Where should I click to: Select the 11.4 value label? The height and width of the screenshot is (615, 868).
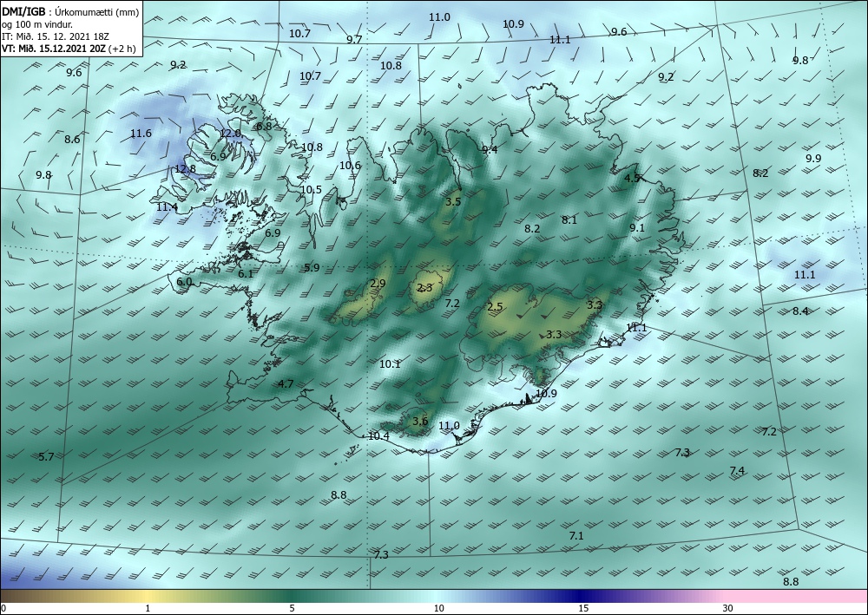point(168,206)
